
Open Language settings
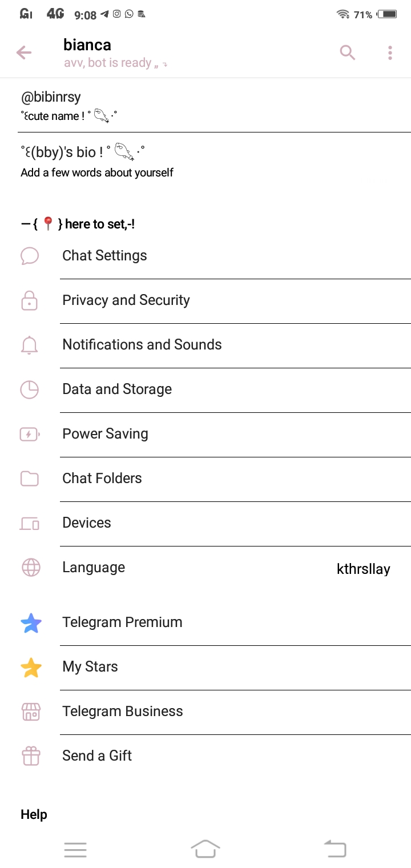[x=94, y=568]
